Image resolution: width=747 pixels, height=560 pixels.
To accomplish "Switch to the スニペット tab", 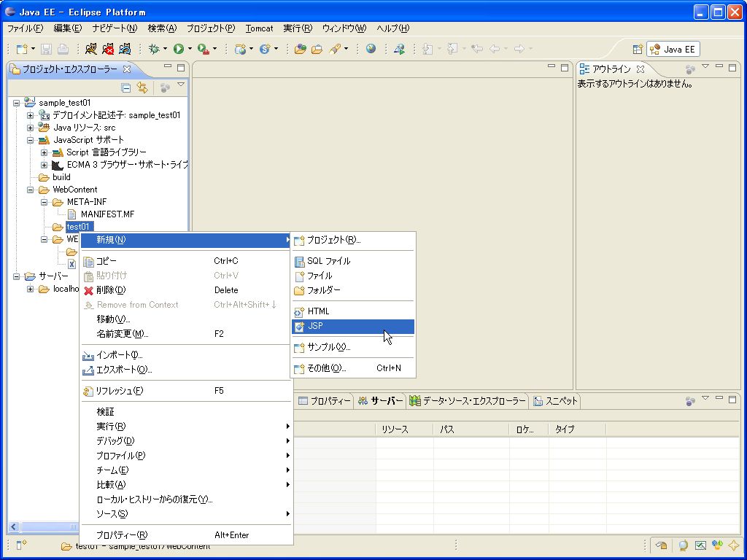I will tap(555, 401).
